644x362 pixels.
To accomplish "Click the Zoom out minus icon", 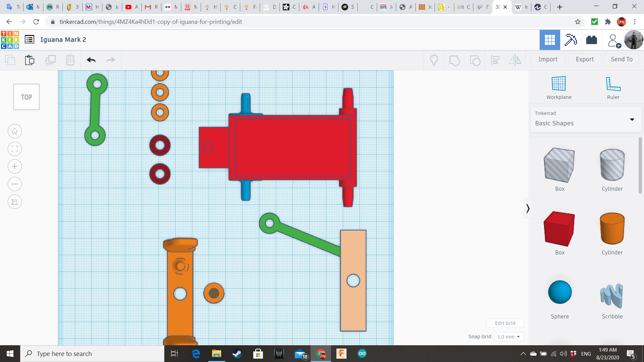I will tap(15, 184).
